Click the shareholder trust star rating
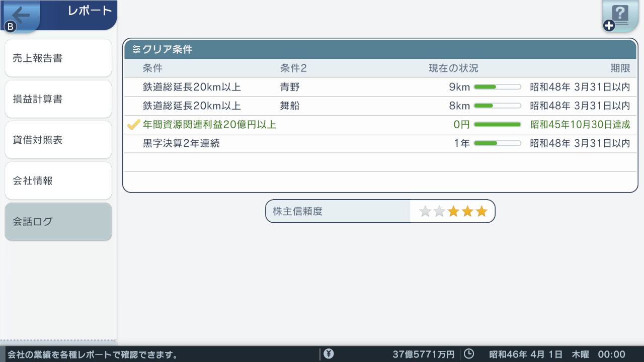The image size is (644, 362). coord(454,211)
